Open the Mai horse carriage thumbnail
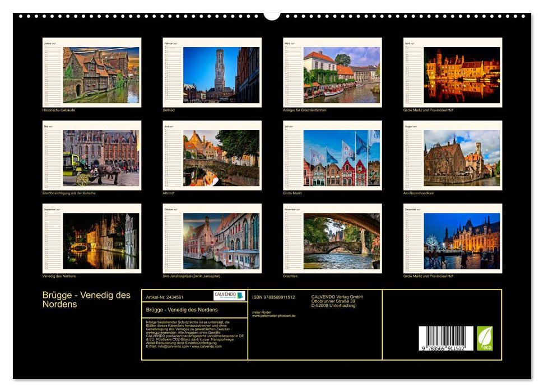This screenshot has width=544, height=392. click(x=91, y=156)
